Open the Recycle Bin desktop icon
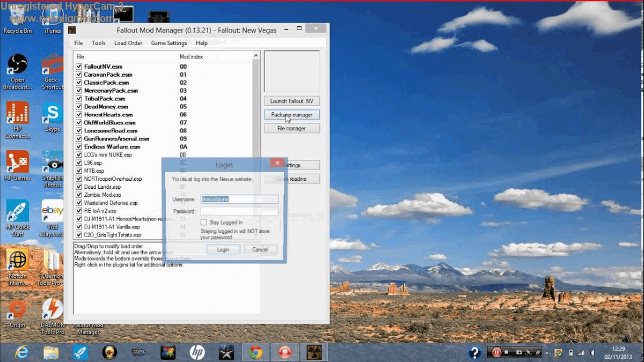Image resolution: width=644 pixels, height=362 pixels. (18, 21)
